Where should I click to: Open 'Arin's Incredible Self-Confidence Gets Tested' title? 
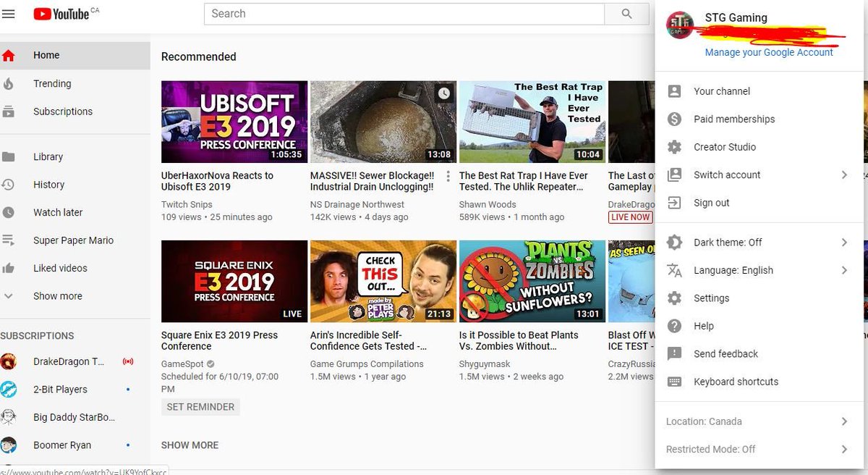pos(368,340)
